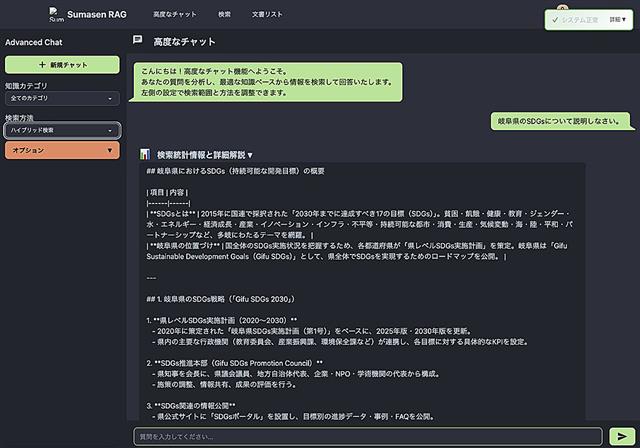
Task: Open the 高度なチャット navigation tab
Action: click(175, 14)
